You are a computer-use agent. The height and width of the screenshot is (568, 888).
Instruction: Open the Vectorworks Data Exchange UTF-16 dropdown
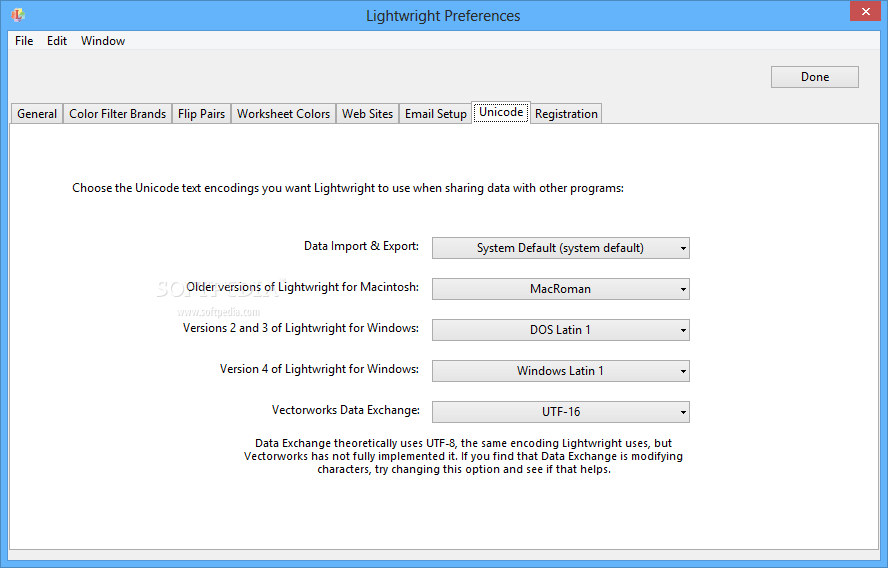(561, 412)
